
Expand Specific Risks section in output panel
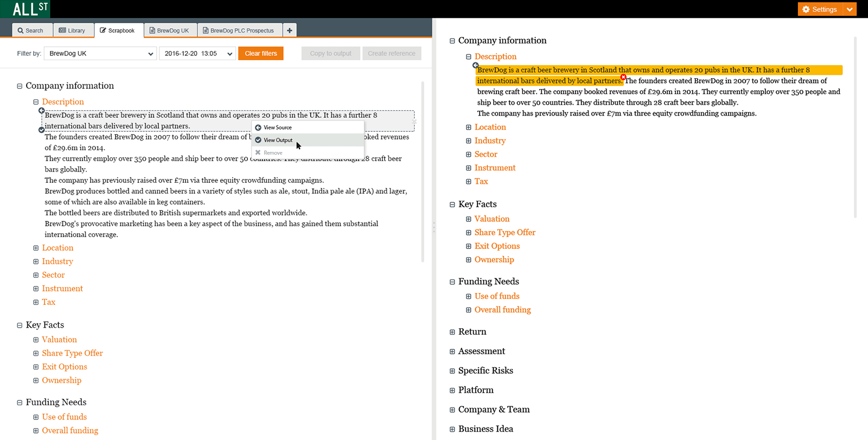pyautogui.click(x=452, y=371)
